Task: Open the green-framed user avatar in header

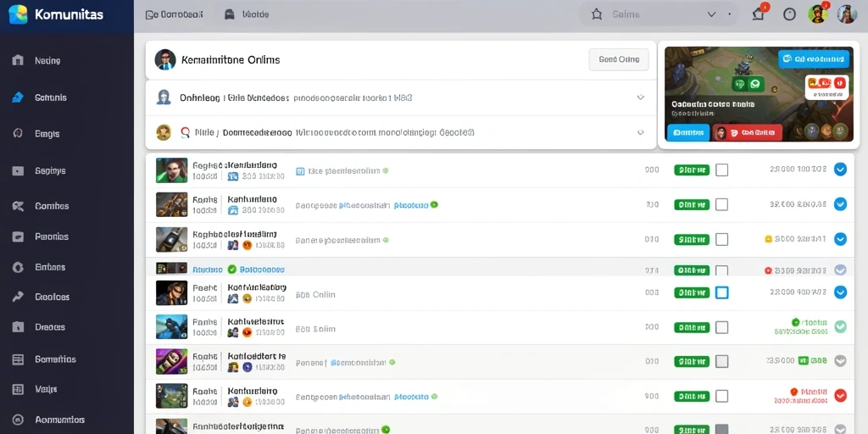Action: point(818,14)
